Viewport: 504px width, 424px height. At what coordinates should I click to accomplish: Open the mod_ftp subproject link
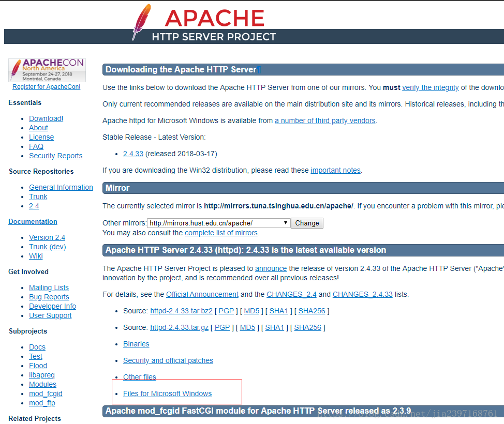(42, 403)
